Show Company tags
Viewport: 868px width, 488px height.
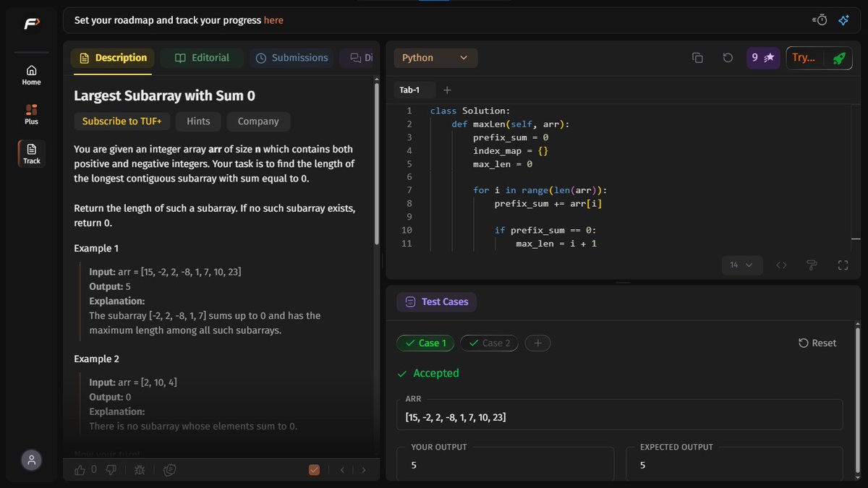(258, 121)
